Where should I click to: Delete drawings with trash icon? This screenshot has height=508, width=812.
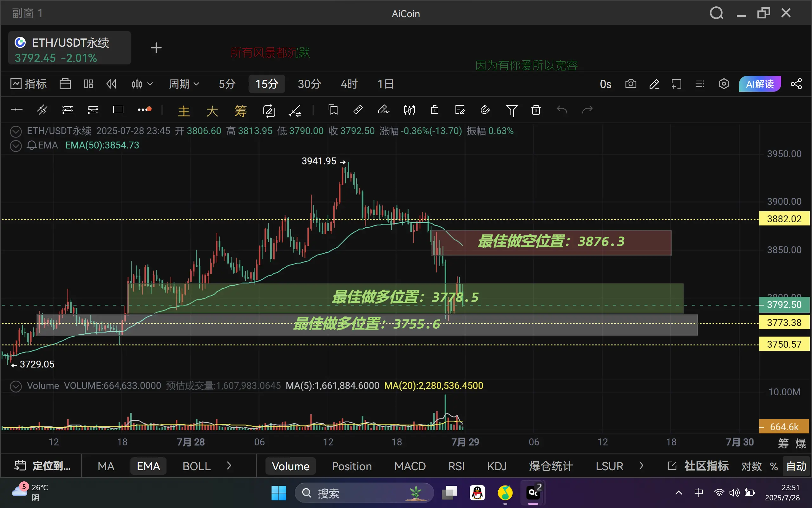[x=536, y=110]
